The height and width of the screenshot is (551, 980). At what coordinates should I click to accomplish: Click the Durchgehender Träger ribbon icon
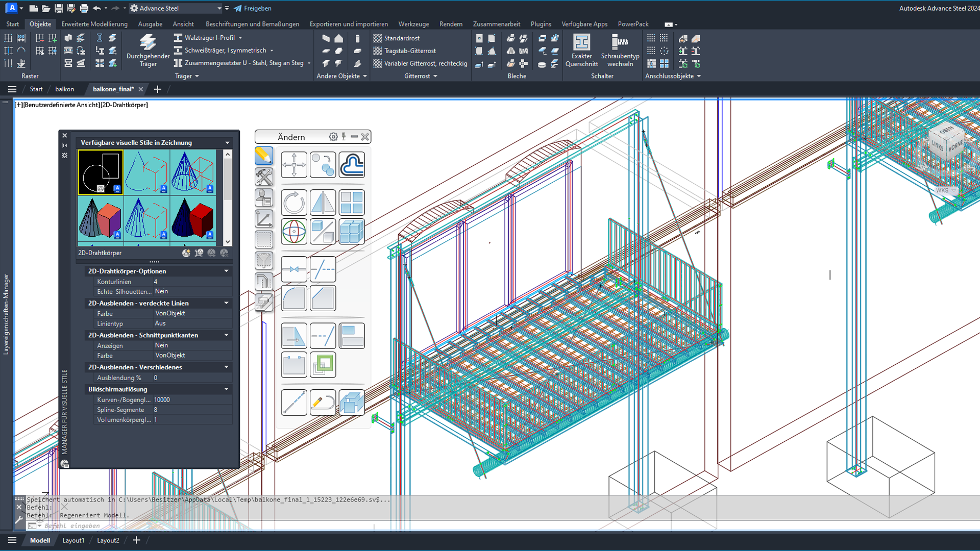click(x=148, y=43)
